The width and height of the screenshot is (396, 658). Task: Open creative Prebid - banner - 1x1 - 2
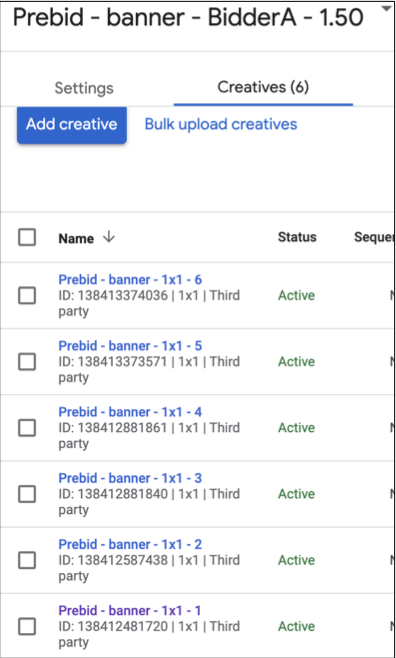130,544
